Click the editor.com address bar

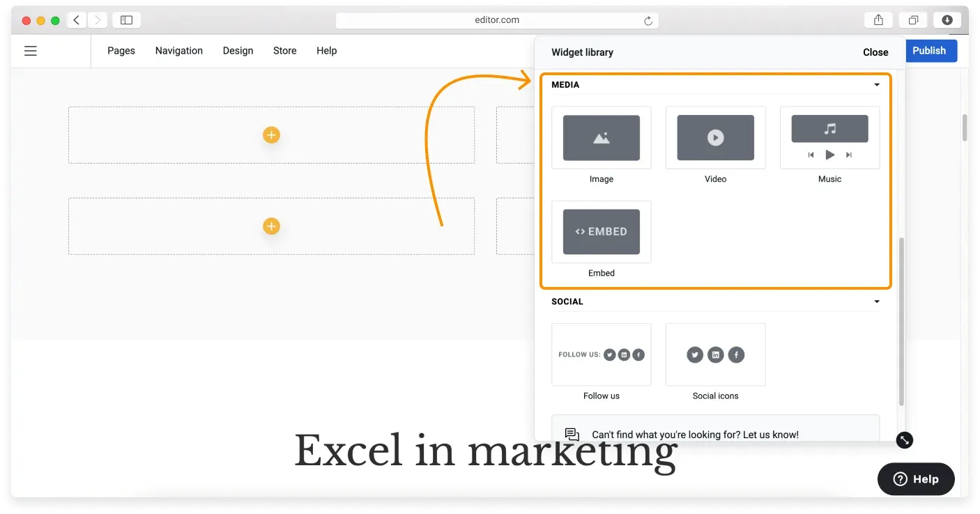coord(497,20)
